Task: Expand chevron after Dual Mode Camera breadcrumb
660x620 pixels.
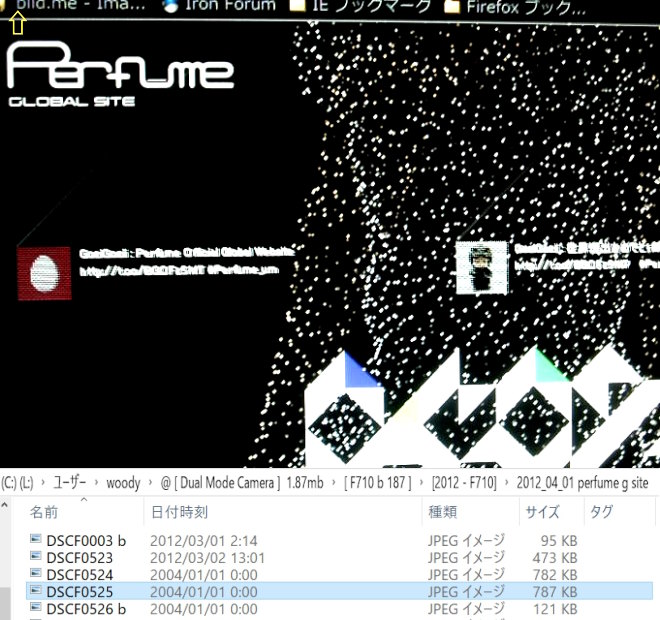Action: click(x=334, y=483)
